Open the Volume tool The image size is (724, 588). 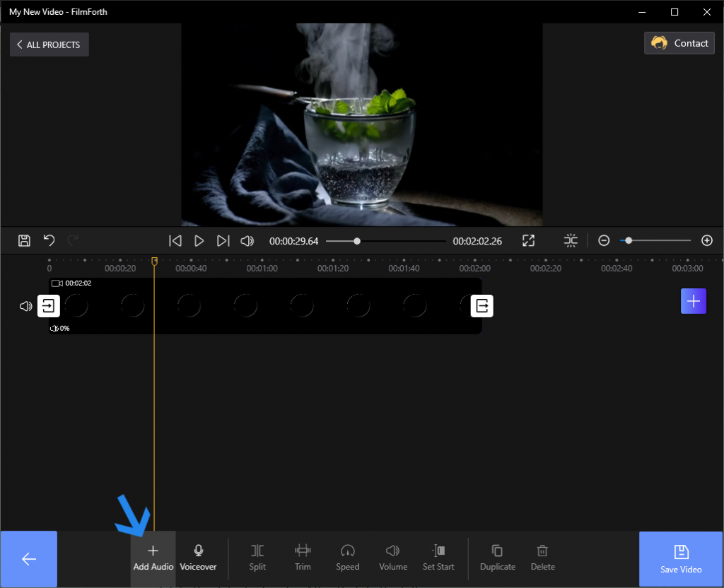(393, 558)
